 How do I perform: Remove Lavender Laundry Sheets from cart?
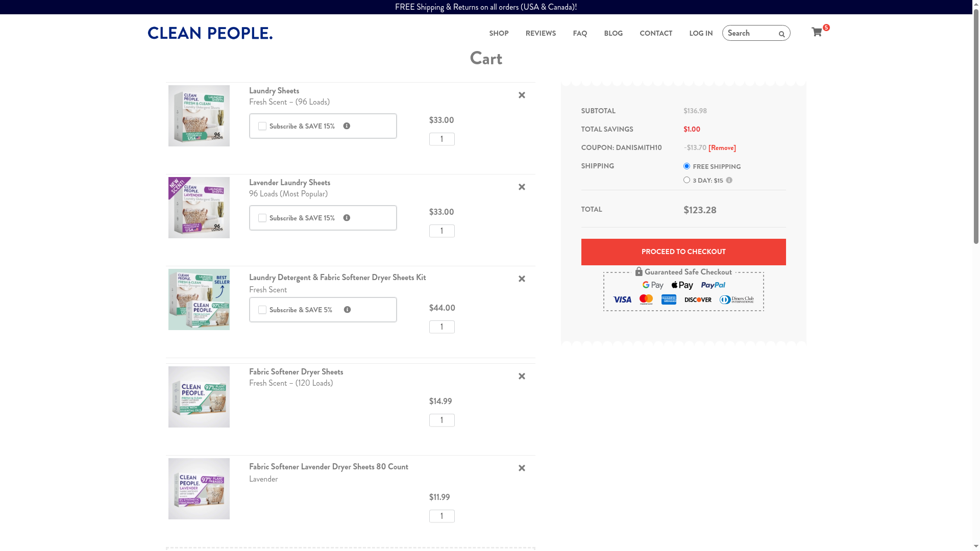tap(522, 187)
